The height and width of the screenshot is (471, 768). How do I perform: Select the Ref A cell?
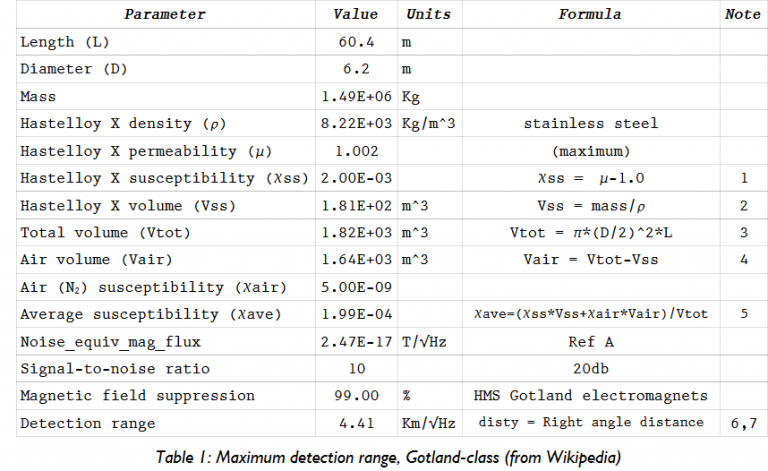[590, 341]
